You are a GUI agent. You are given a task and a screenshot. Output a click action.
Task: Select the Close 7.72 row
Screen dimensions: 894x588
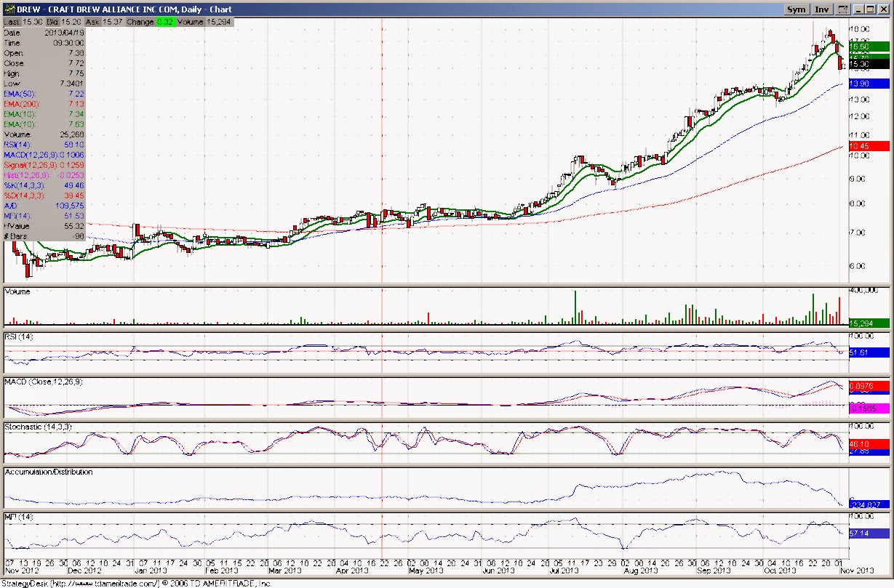pyautogui.click(x=44, y=63)
